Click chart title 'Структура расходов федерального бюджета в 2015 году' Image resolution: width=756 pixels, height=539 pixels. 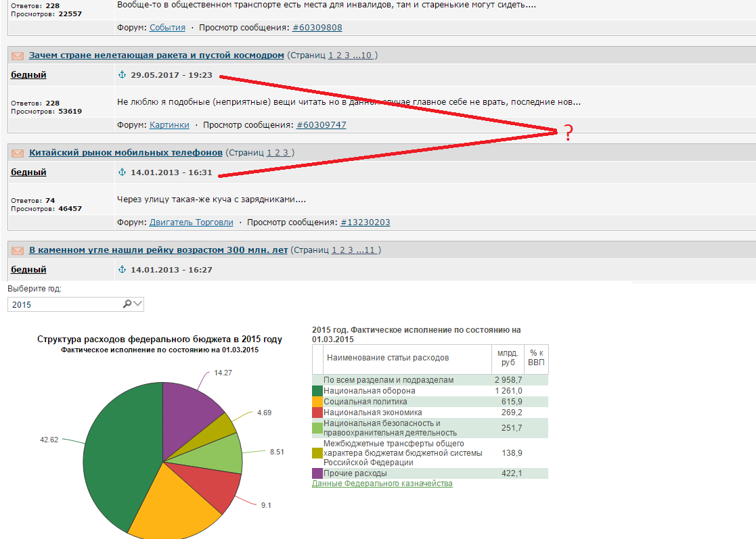click(160, 339)
